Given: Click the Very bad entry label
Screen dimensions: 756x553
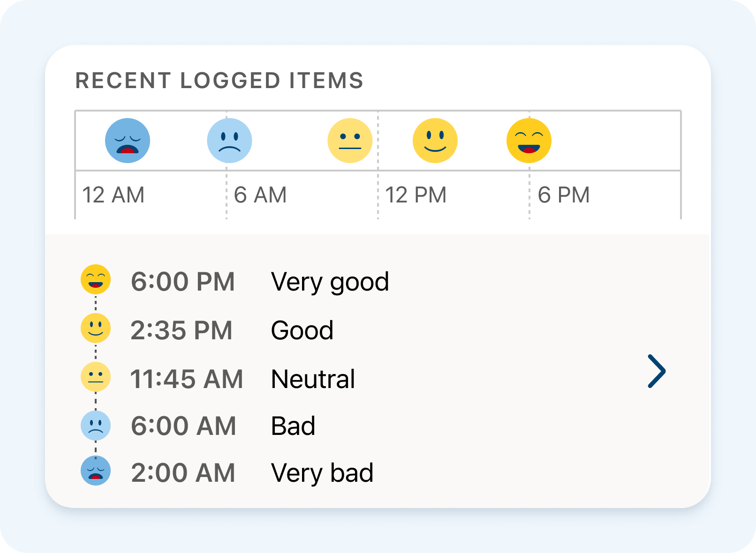Looking at the screenshot, I should tap(322, 473).
